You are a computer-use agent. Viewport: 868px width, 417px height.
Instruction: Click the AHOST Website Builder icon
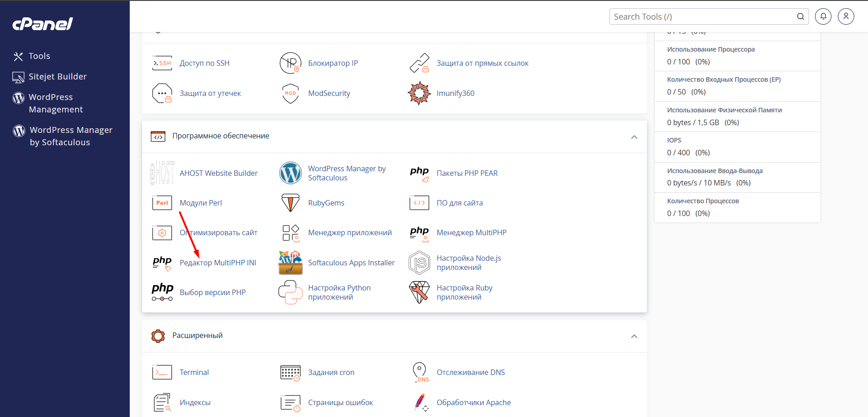pyautogui.click(x=162, y=173)
